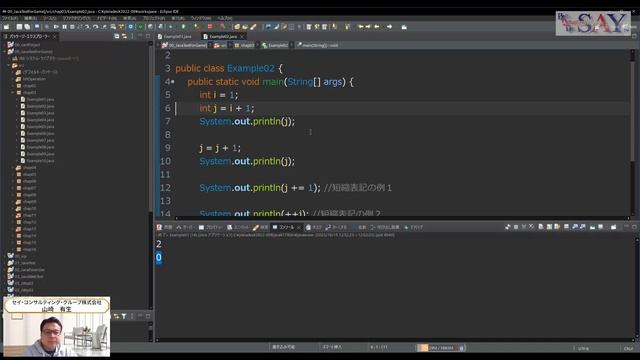Minimize the Package Explorer view
640x360 pixels.
click(x=140, y=36)
